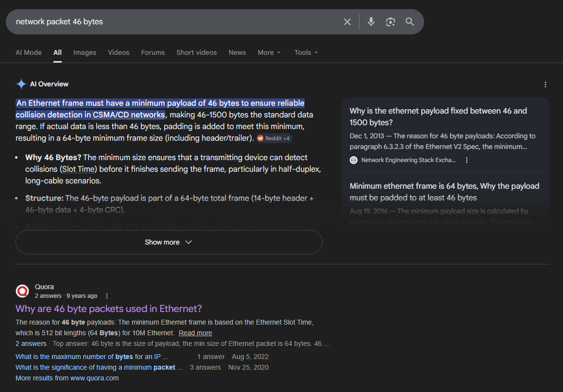Screen dimensions: 563x392
Task: Open 'Why are 46 byte packets used in Ethernet?'
Action: click(x=108, y=309)
